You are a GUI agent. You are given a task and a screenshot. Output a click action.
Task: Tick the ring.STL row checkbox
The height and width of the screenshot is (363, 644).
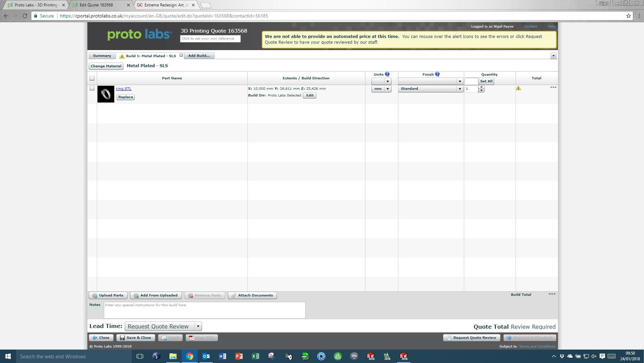[92, 88]
